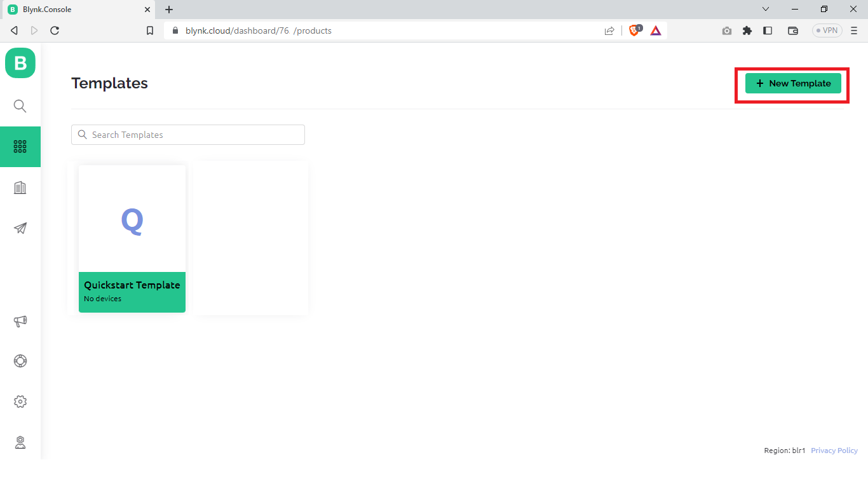This screenshot has width=868, height=488.
Task: Open the Organizations building icon
Action: click(20, 187)
